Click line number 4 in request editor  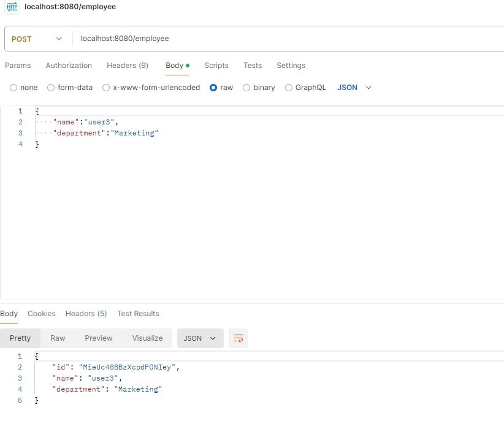[21, 144]
